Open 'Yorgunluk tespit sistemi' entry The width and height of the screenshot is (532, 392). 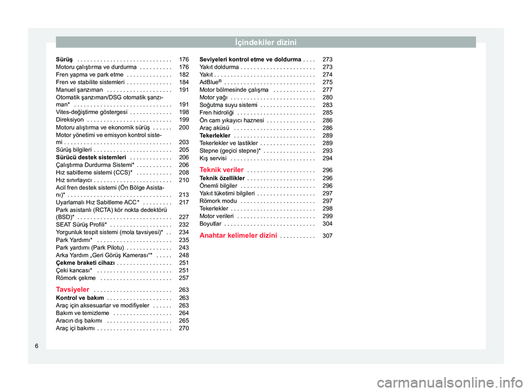[x=122, y=233]
